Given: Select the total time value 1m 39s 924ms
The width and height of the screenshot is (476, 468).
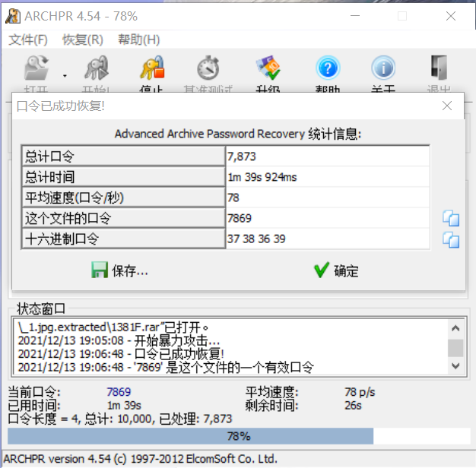Looking at the screenshot, I should (x=328, y=177).
